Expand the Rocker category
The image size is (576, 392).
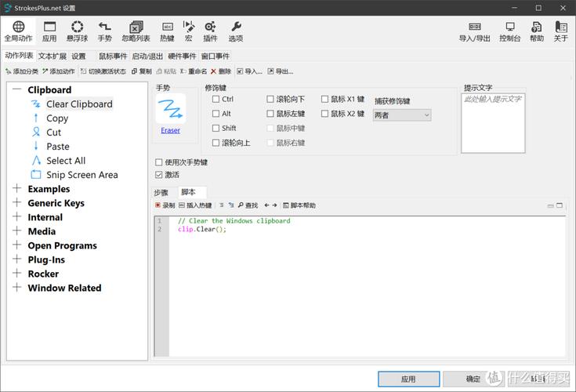[x=16, y=274]
